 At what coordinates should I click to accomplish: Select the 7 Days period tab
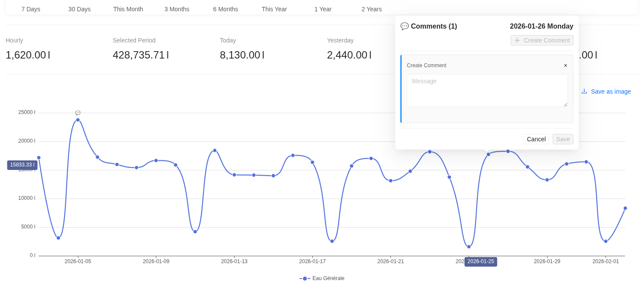click(31, 9)
